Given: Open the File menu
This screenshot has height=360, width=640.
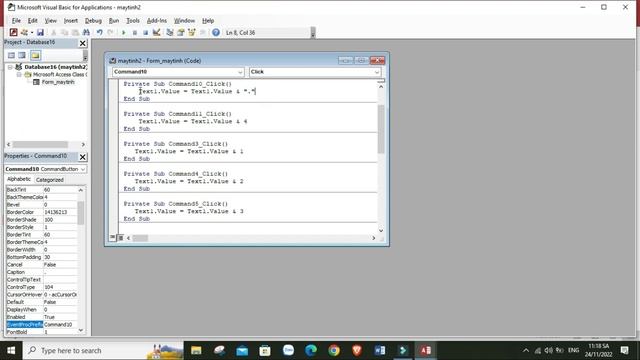Looking at the screenshot, I should click(x=16, y=20).
